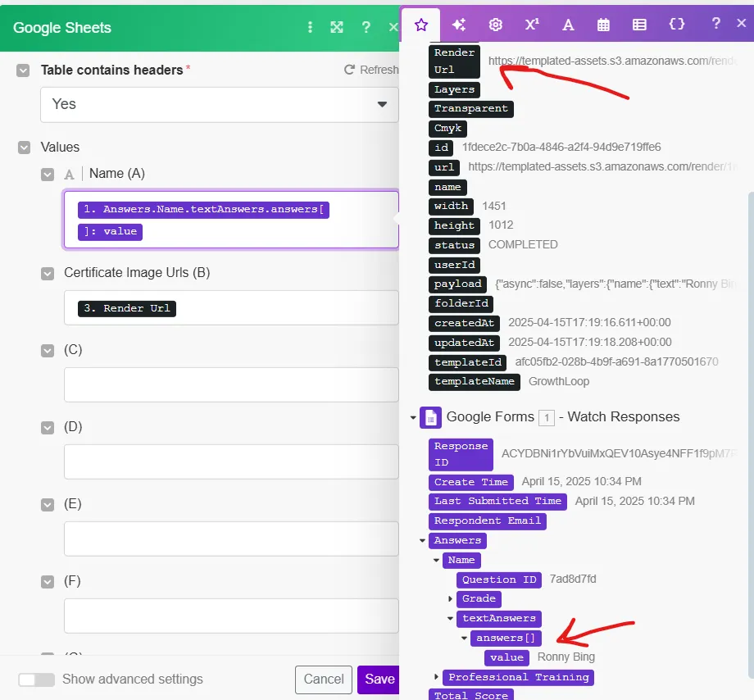Image resolution: width=754 pixels, height=700 pixels.
Task: Insert the payload variable
Action: point(457,284)
